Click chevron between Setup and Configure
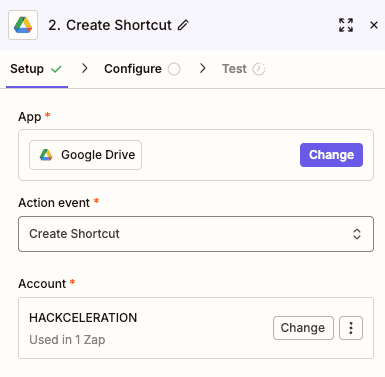The height and width of the screenshot is (377, 385). tap(85, 69)
